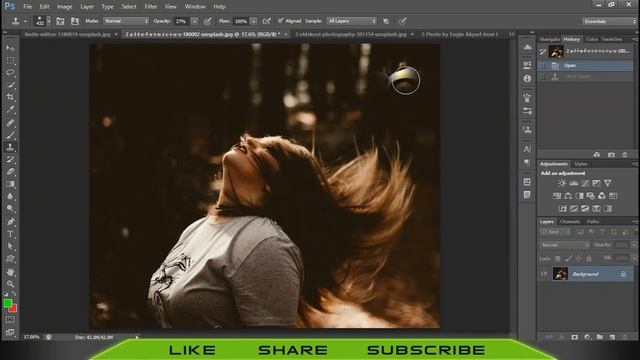The height and width of the screenshot is (360, 640).
Task: Toggle the Brush panel from options bar
Action: click(x=60, y=21)
